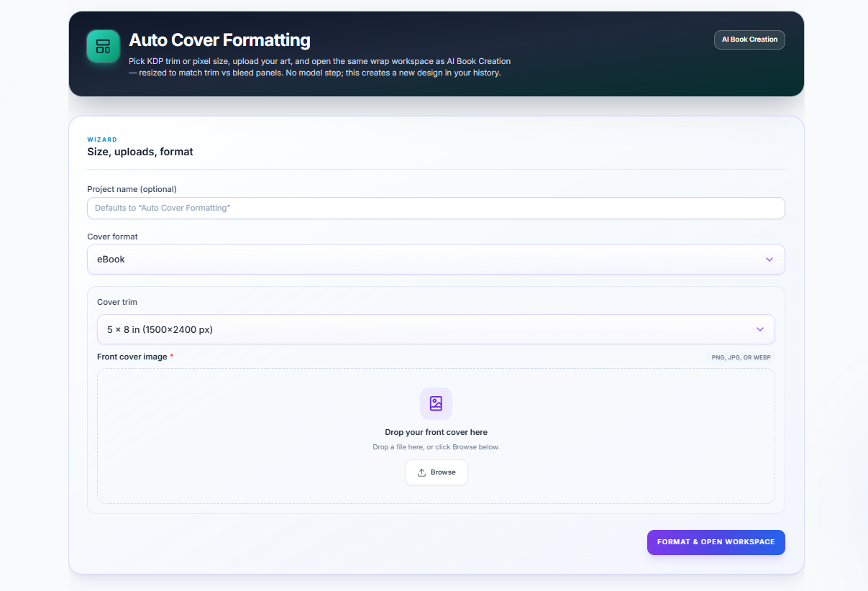Click the chevron arrow of Cover trim
Screen dimensions: 868x591
(760, 329)
